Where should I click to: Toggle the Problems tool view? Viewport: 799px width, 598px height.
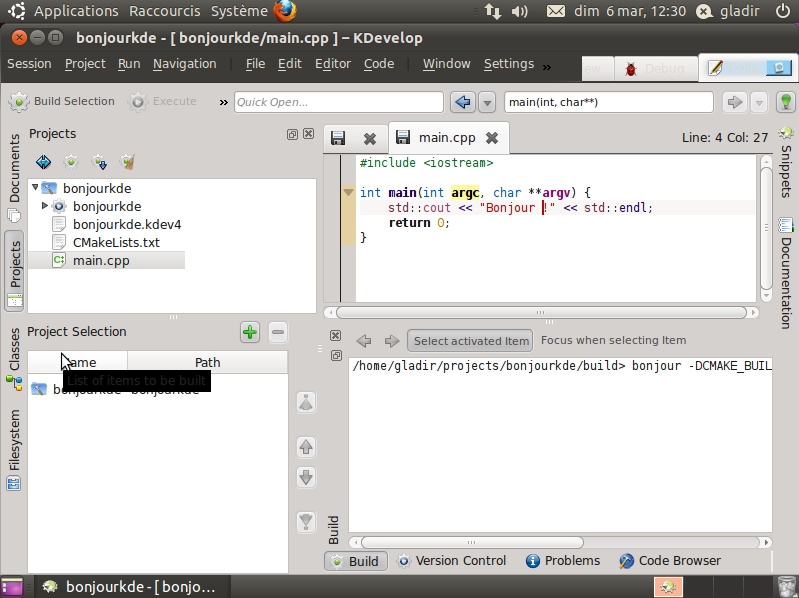(x=562, y=561)
